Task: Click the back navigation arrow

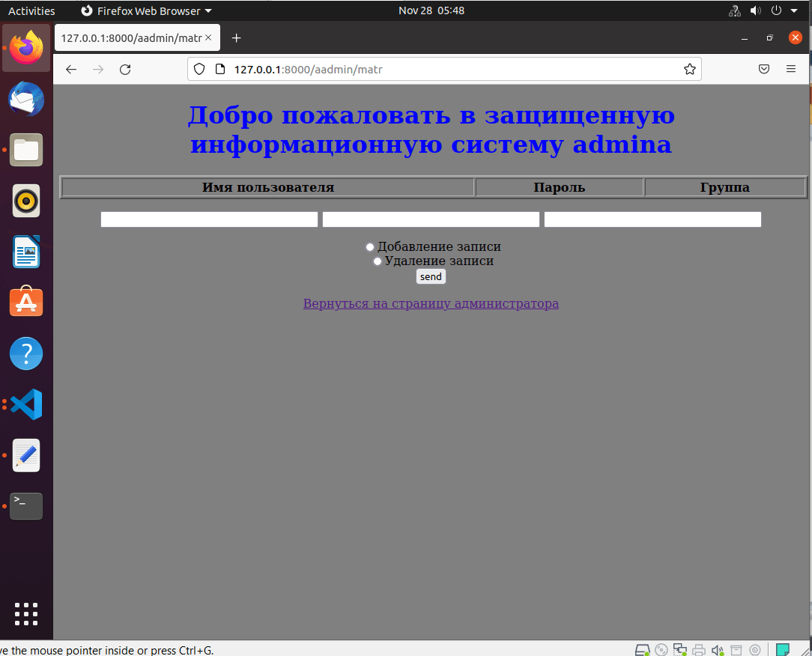Action: click(70, 69)
